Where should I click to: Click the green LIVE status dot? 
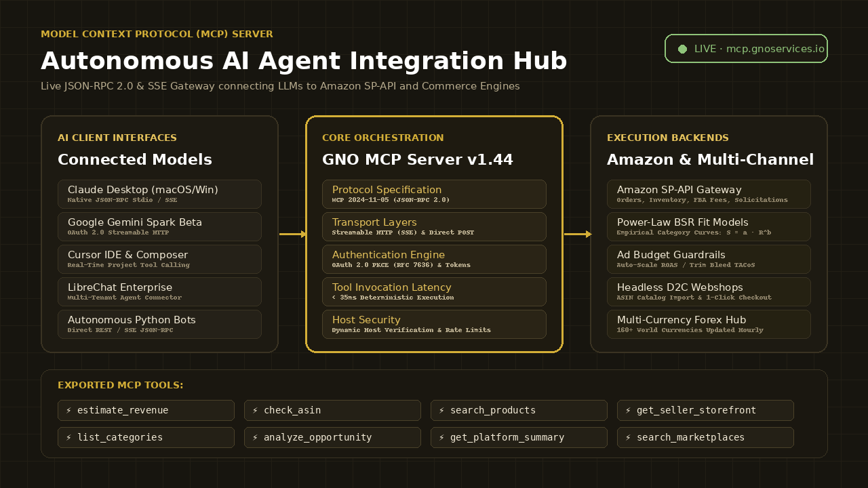pyautogui.click(x=682, y=49)
